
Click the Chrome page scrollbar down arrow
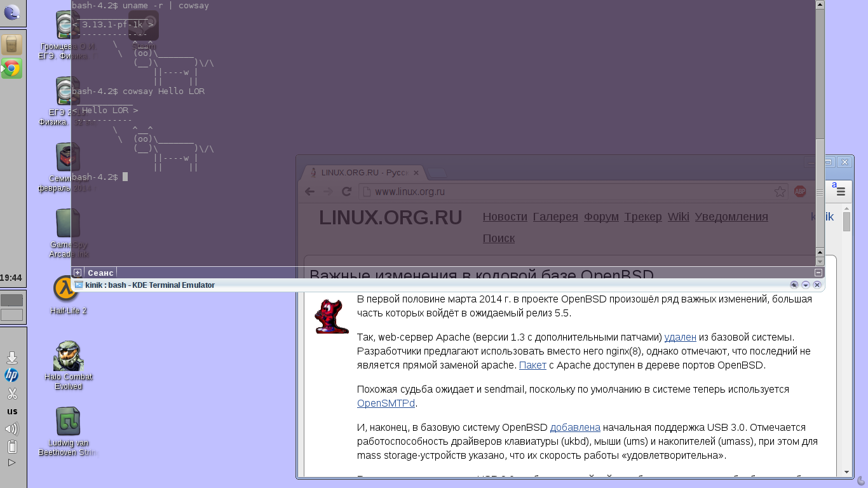point(846,472)
